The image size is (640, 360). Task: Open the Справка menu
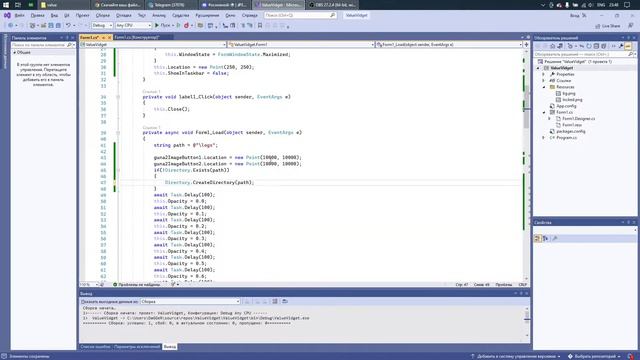click(249, 15)
